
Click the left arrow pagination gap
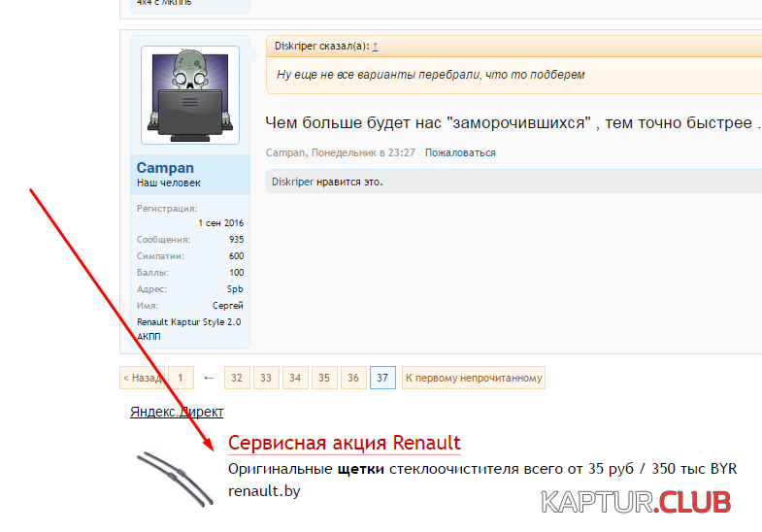coord(209,378)
